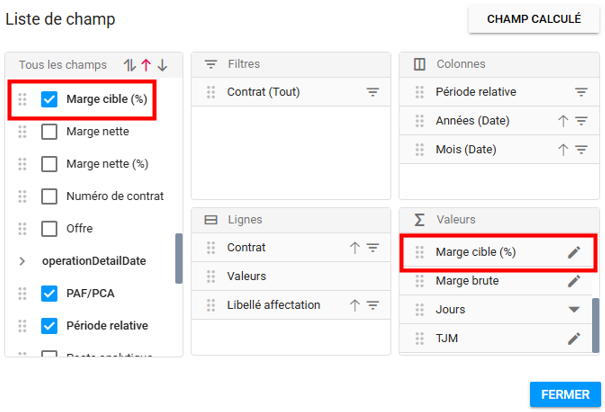Click filter icon for Période relative column
Screen dimensions: 605x412
(581, 92)
